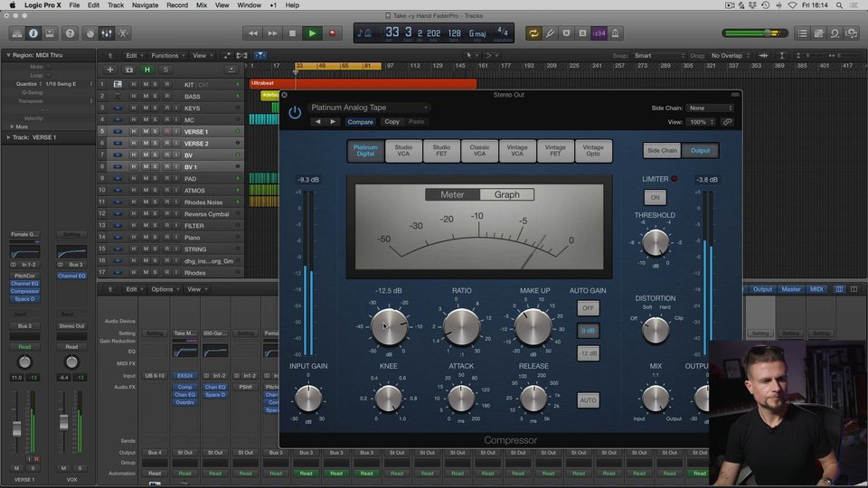This screenshot has height=488, width=868.
Task: Expand the Track VERSE 1 inspector section
Action: (8, 137)
